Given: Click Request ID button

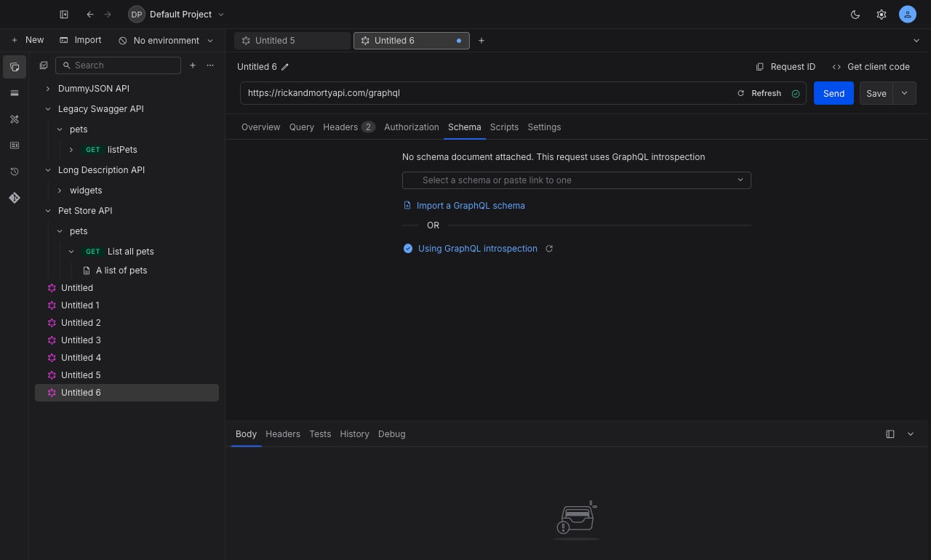Looking at the screenshot, I should (x=786, y=67).
